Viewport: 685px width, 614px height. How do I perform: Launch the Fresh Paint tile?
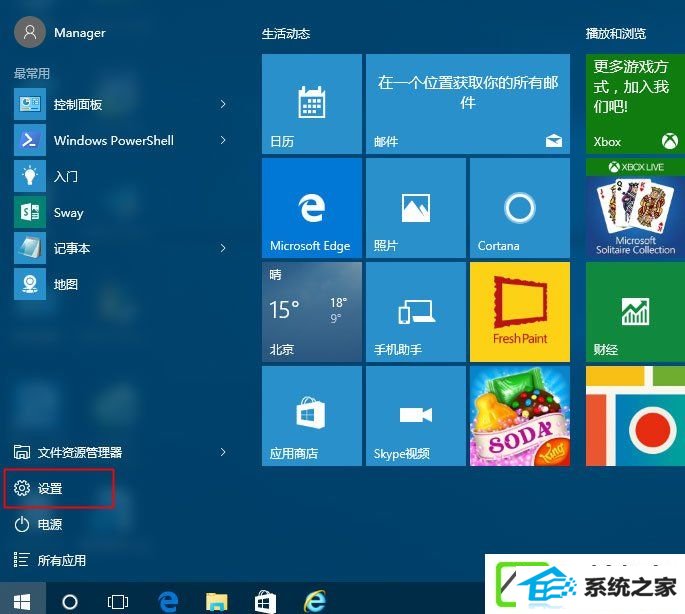(520, 312)
